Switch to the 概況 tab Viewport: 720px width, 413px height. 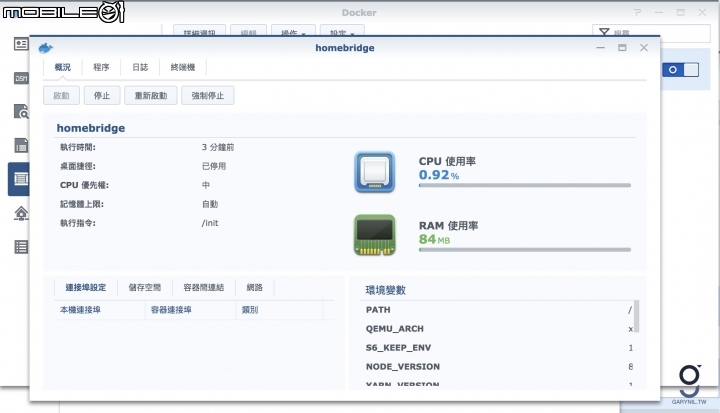(62, 68)
